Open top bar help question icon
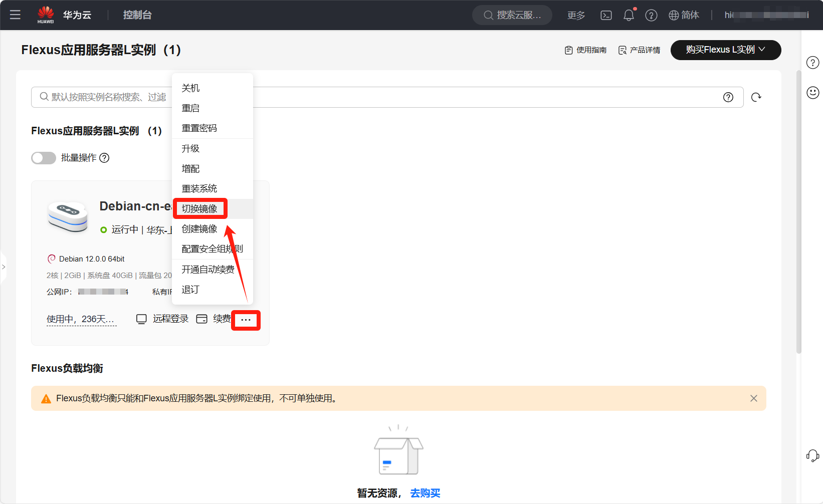 click(x=651, y=15)
